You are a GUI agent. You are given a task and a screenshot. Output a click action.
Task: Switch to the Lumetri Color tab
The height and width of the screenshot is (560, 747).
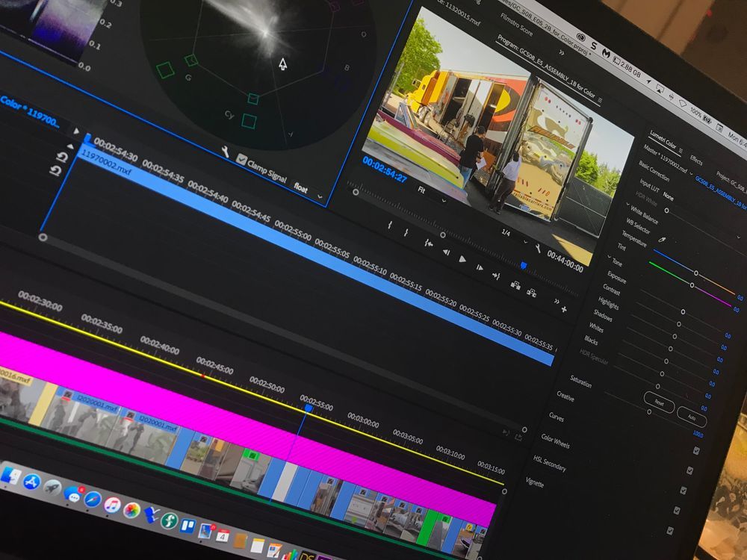click(663, 141)
